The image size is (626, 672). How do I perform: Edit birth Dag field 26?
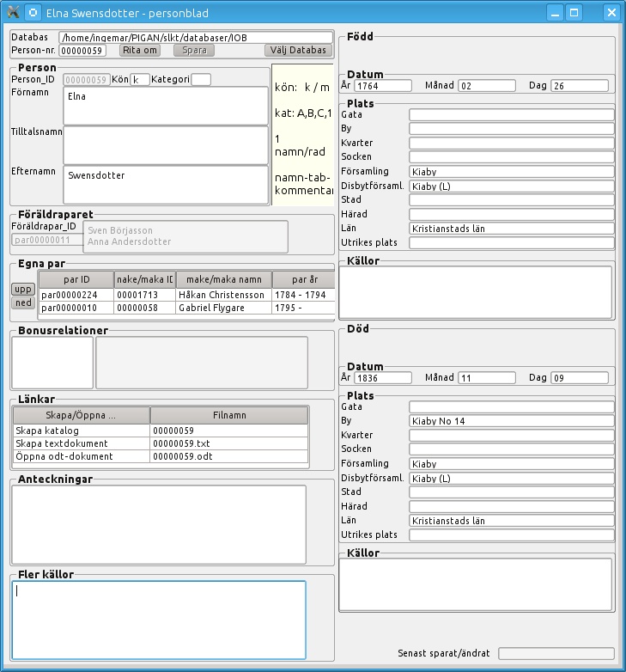pos(580,86)
